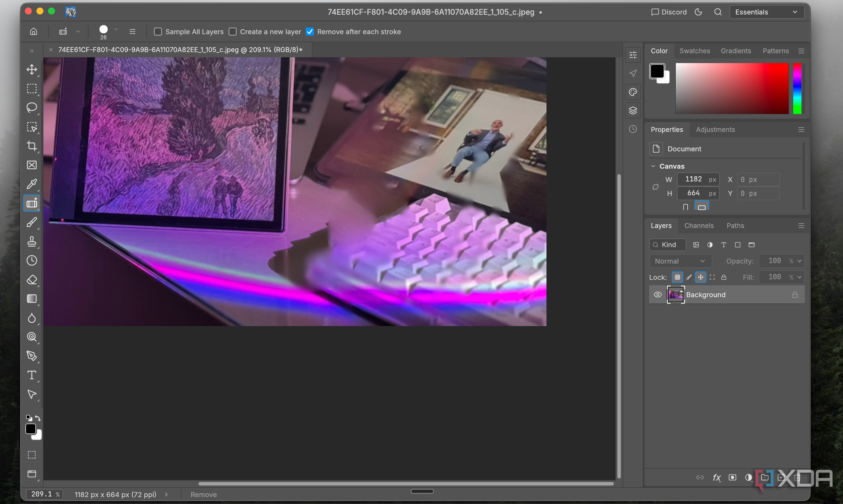Select the History Brush tool
This screenshot has width=843, height=504.
pyautogui.click(x=32, y=260)
